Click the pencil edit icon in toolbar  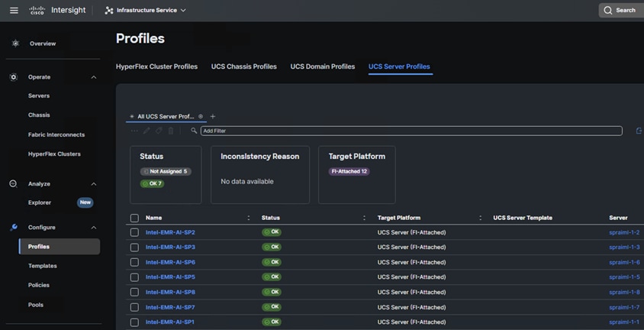click(147, 131)
